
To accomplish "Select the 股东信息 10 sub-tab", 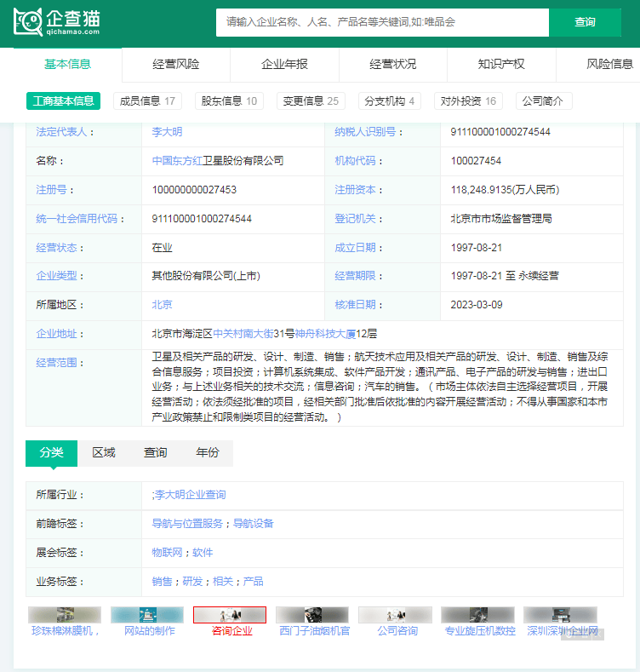I will [x=229, y=101].
